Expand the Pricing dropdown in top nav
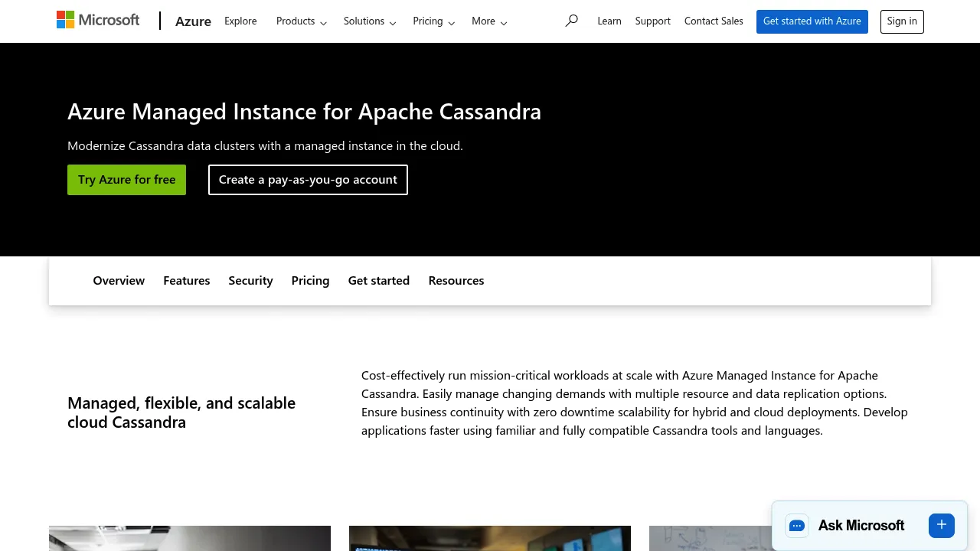The height and width of the screenshot is (551, 980). pos(434,21)
